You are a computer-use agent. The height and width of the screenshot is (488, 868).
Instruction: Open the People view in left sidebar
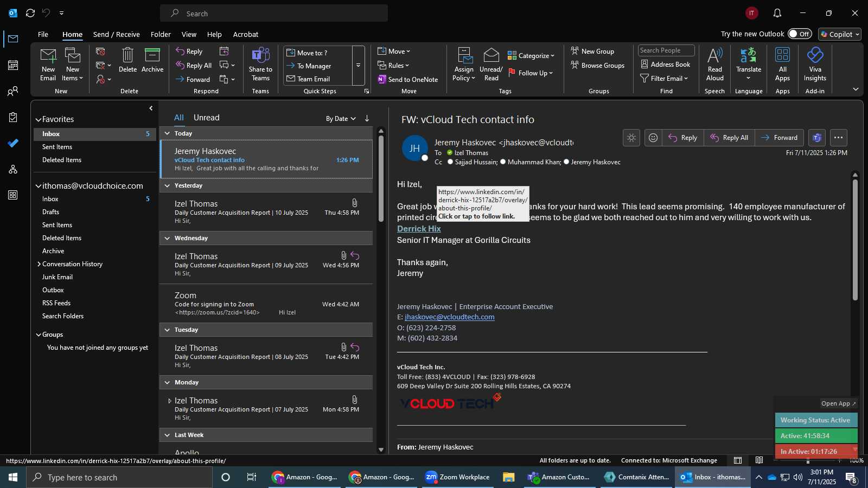[x=13, y=92]
